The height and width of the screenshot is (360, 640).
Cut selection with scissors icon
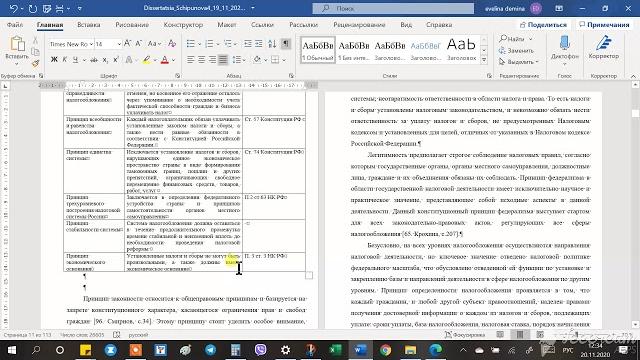35,40
